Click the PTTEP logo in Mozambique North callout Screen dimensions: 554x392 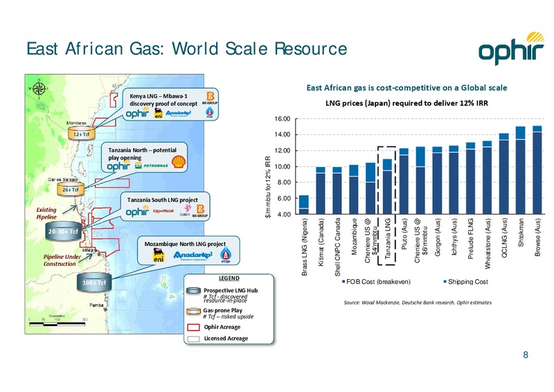[226, 256]
